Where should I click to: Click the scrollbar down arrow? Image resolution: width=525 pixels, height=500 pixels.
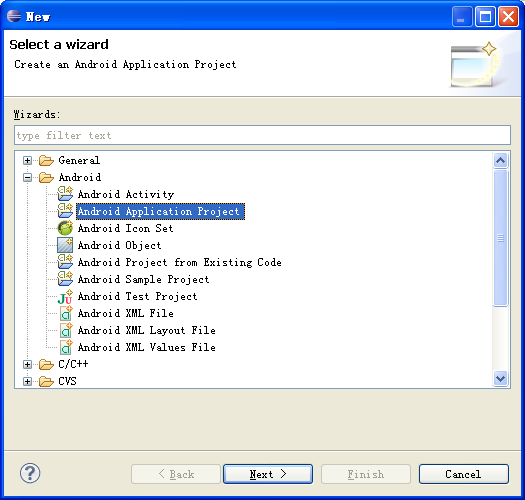pos(501,379)
